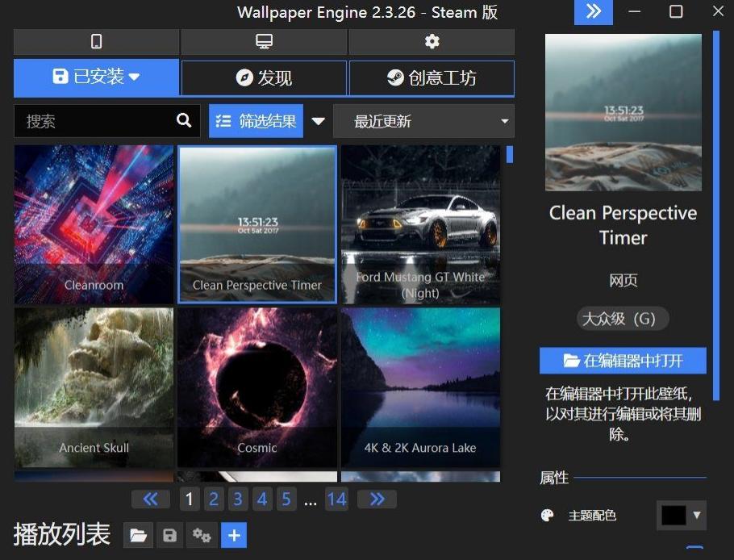Save the playlist with the floppy icon
Image resolution: width=734 pixels, height=560 pixels.
[x=169, y=535]
